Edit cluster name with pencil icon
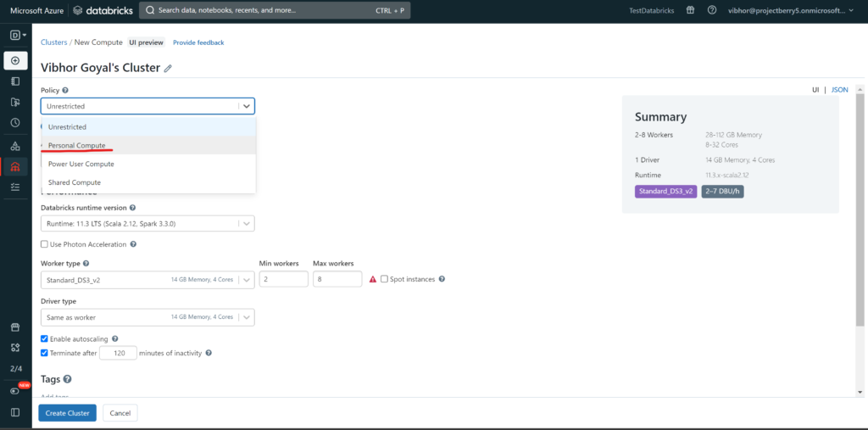The width and height of the screenshot is (868, 430). 169,68
